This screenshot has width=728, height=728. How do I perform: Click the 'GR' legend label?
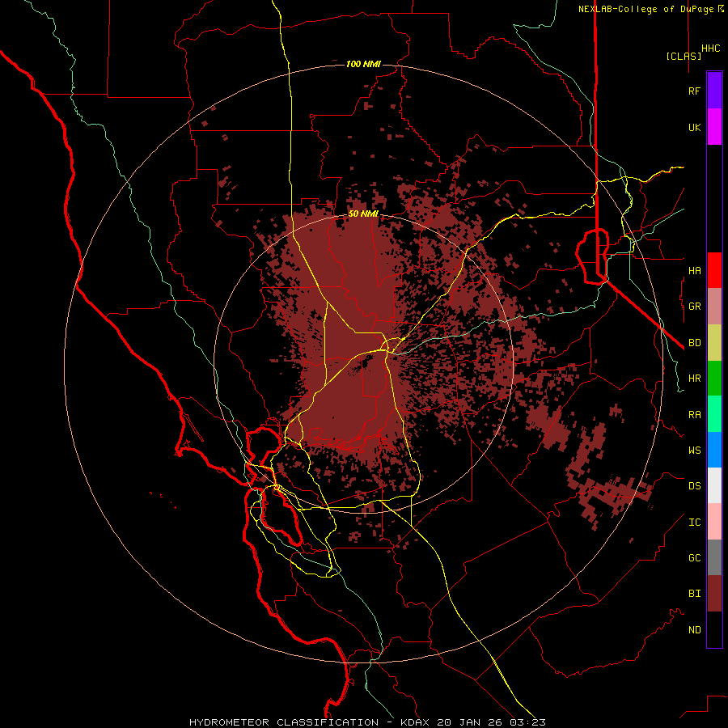(694, 307)
